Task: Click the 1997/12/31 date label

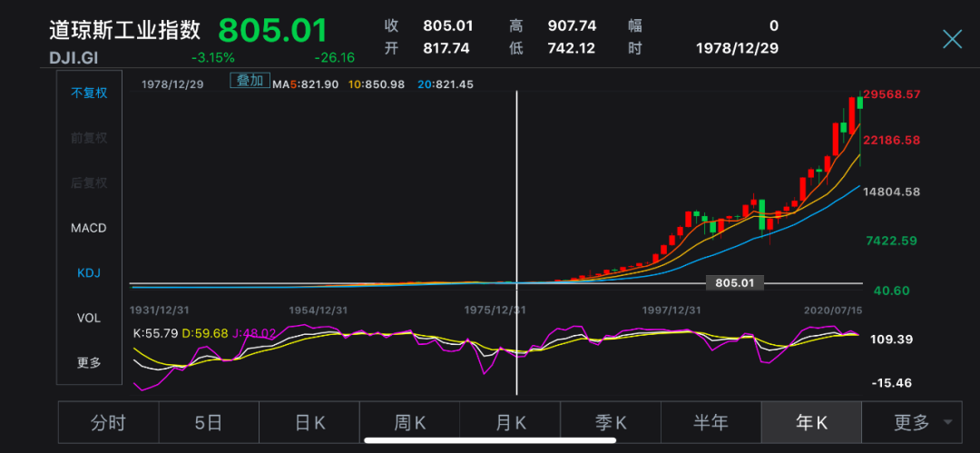Action: pos(671,310)
